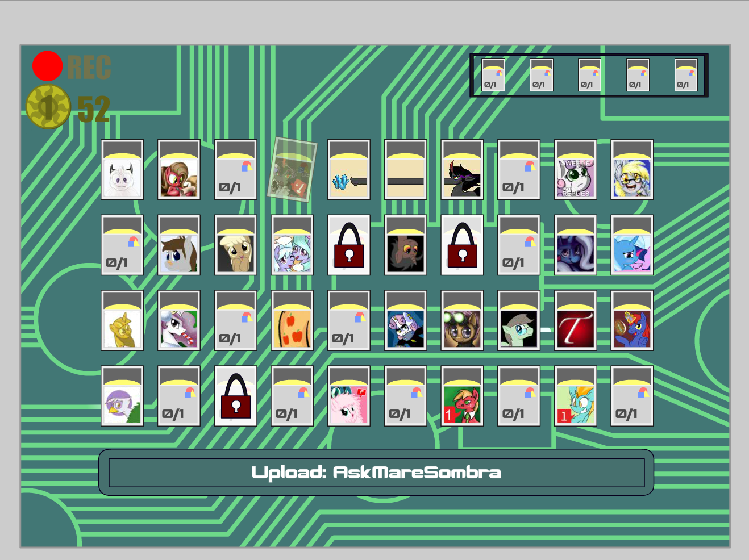Click the last slot in the top-right tray
This screenshot has width=749, height=560.
(686, 76)
